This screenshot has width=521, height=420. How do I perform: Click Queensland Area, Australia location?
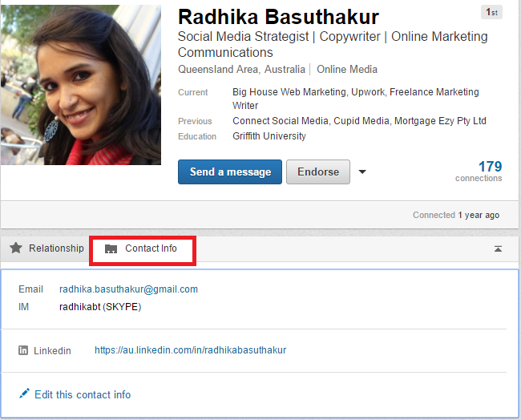pos(241,69)
